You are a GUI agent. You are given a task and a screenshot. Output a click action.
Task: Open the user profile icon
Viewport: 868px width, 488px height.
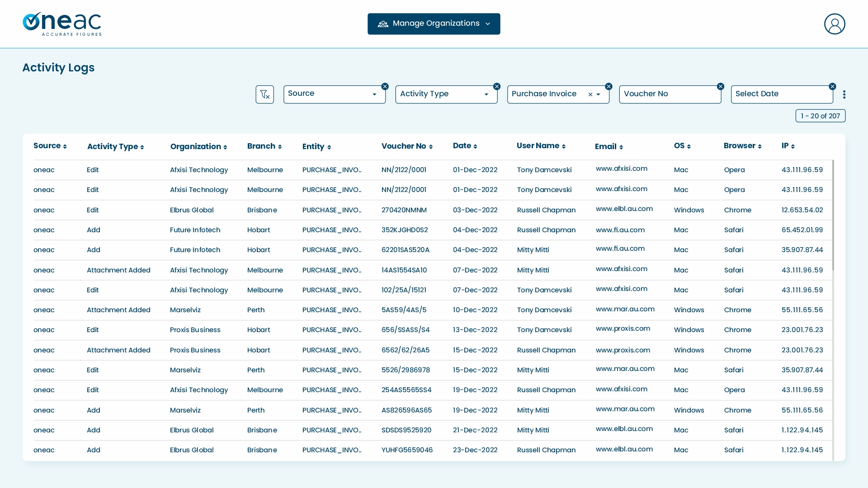tap(835, 23)
